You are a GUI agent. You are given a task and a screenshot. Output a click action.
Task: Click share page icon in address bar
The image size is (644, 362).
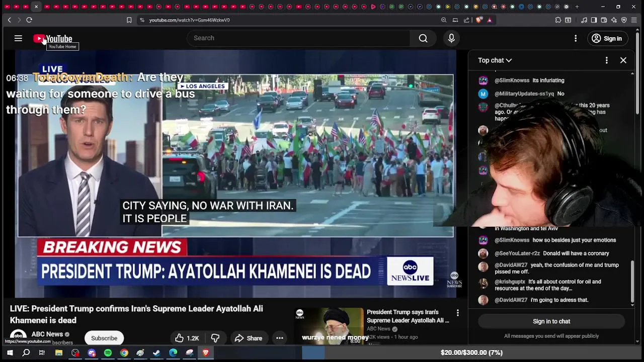466,20
